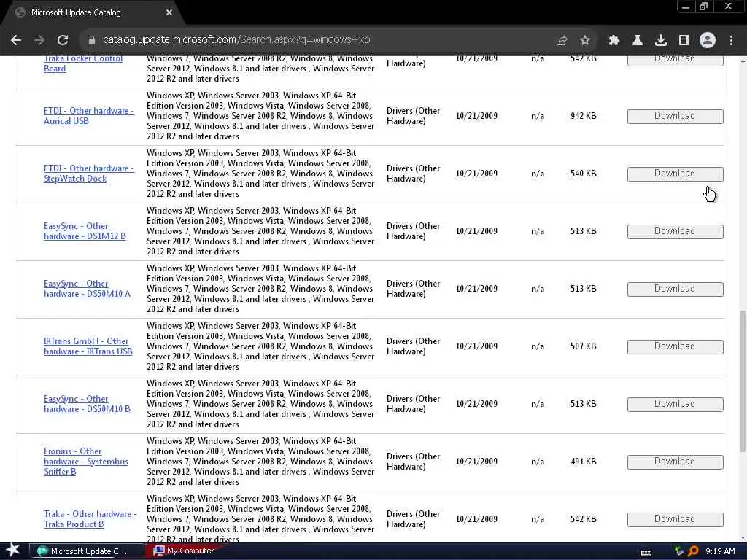Reload the Microsoft Update Catalog page
This screenshot has height=560, width=747.
(63, 40)
